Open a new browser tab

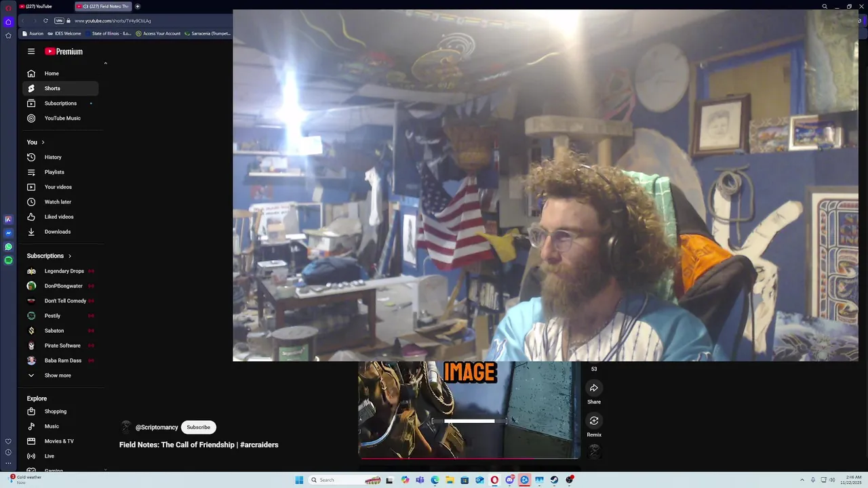(138, 6)
